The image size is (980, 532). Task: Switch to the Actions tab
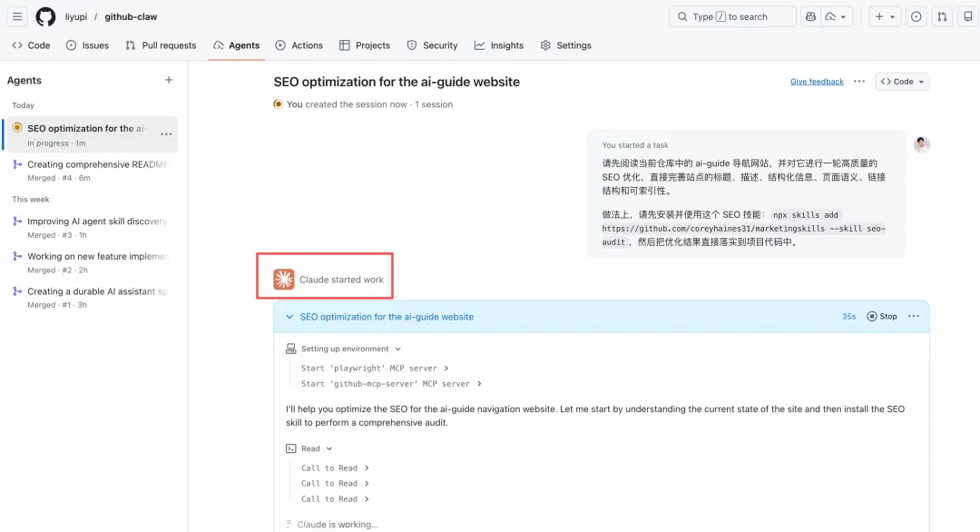pyautogui.click(x=299, y=45)
